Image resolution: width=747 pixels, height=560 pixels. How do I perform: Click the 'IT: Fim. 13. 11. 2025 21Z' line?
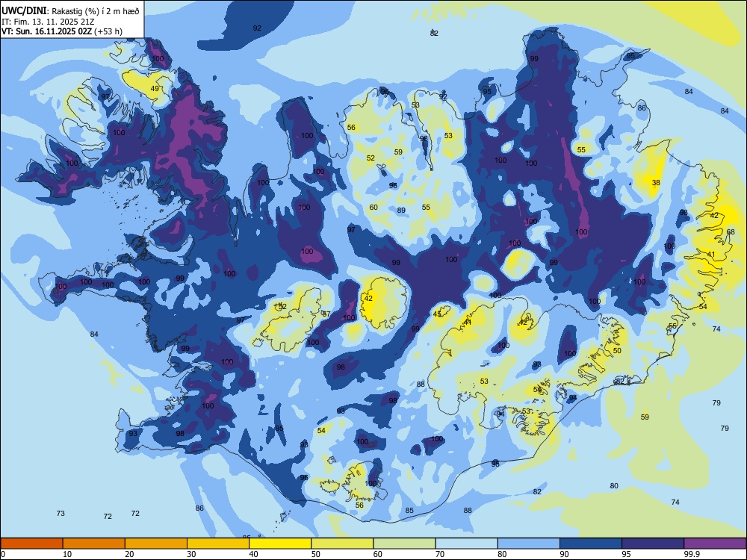coord(46,22)
